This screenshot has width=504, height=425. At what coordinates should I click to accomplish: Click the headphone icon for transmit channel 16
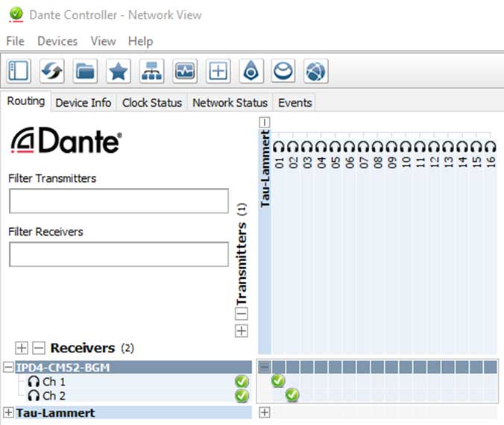[491, 147]
